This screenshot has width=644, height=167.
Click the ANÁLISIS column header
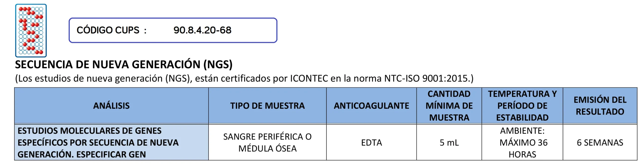111,106
